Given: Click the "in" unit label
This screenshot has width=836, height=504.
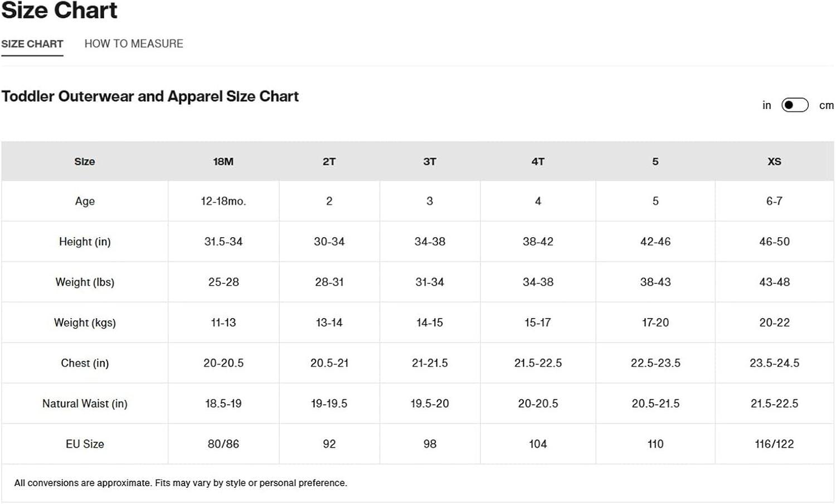Looking at the screenshot, I should click(x=766, y=105).
